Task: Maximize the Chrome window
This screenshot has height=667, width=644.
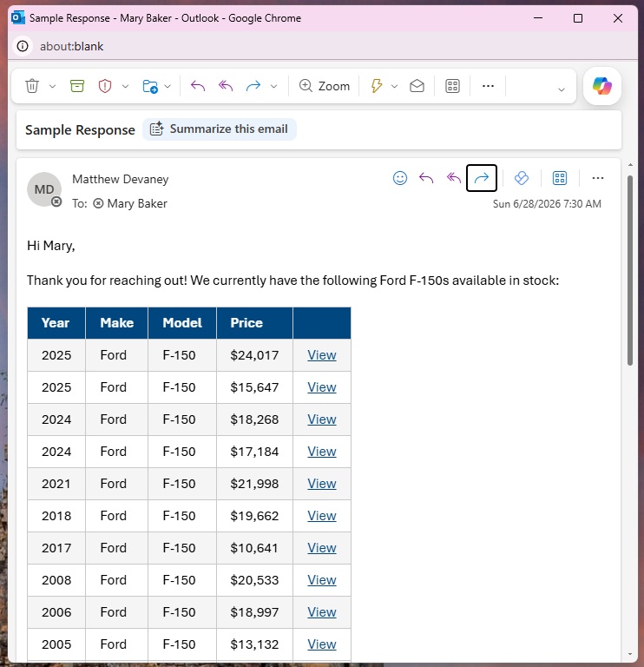Action: [x=578, y=18]
